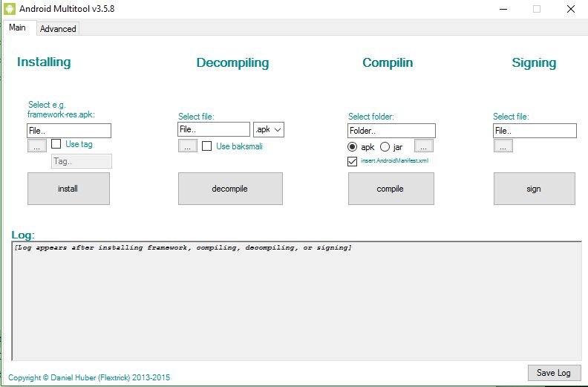Select the jar radio button
588x387 pixels.
[385, 147]
